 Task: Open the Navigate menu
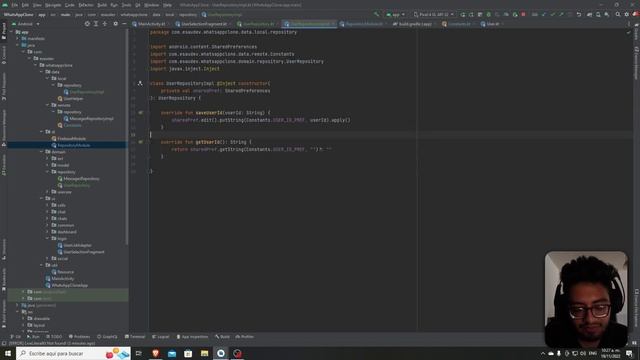53,5
